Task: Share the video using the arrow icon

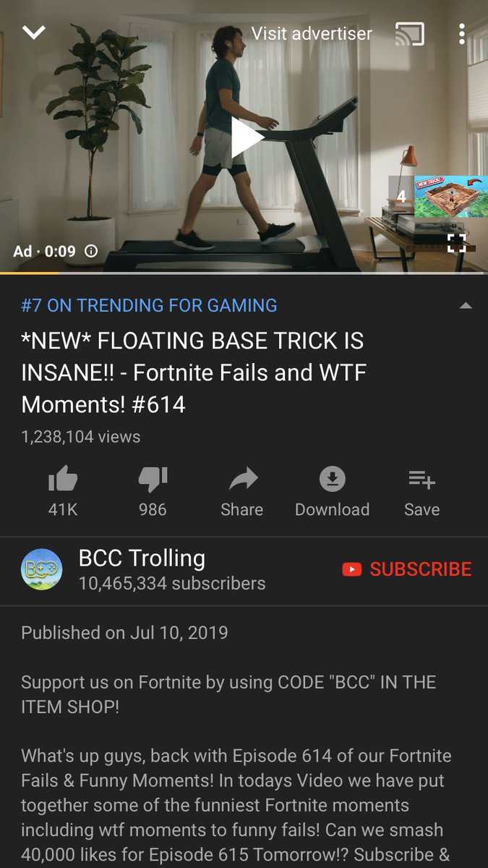Action: pos(241,491)
